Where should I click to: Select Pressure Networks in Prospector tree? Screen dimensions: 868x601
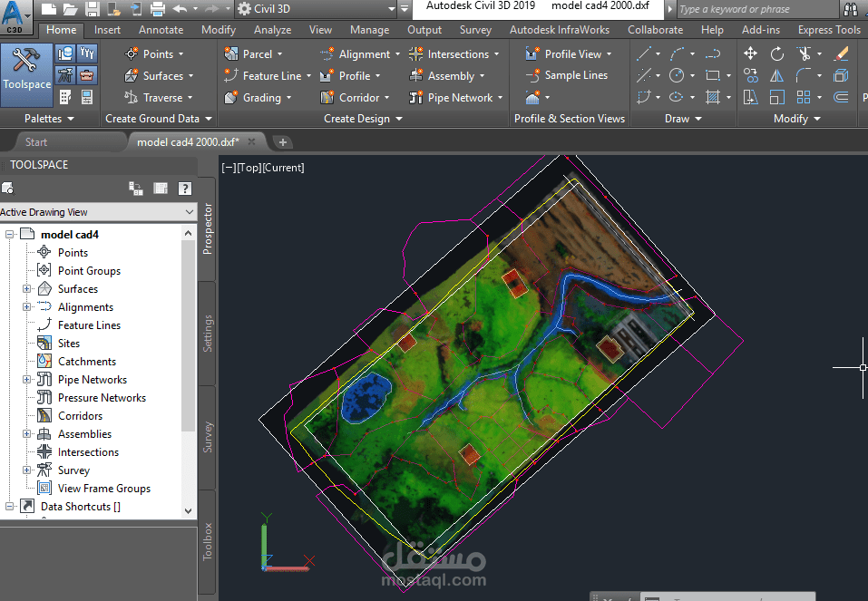tap(102, 397)
